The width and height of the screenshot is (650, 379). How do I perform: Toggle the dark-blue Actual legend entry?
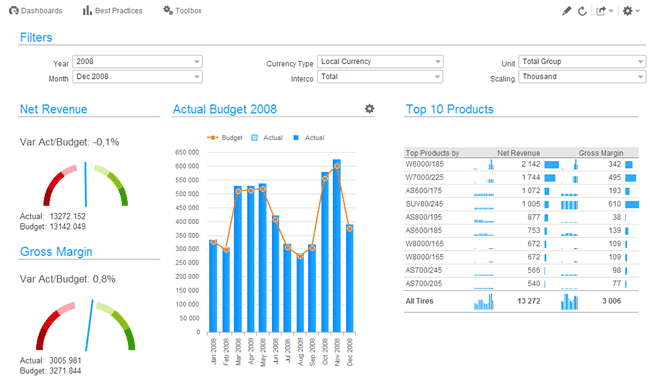308,138
